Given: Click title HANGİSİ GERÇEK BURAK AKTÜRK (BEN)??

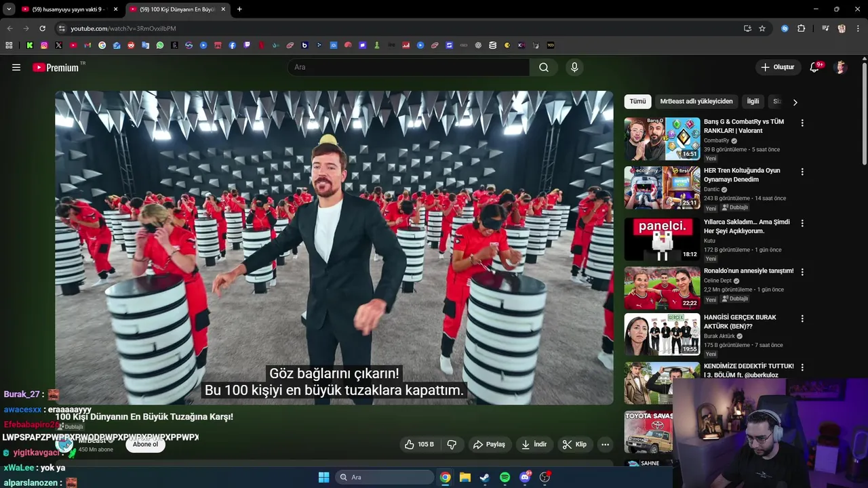Looking at the screenshot, I should [740, 322].
